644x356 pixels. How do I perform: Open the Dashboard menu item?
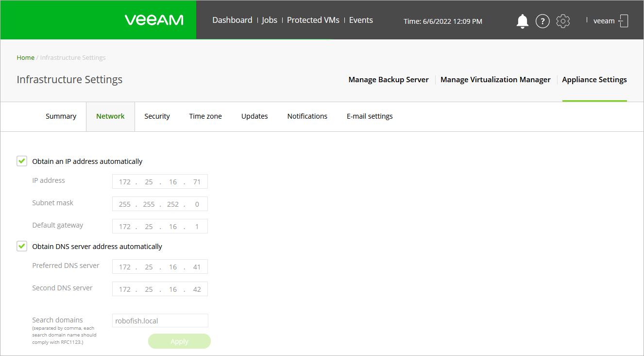point(232,20)
